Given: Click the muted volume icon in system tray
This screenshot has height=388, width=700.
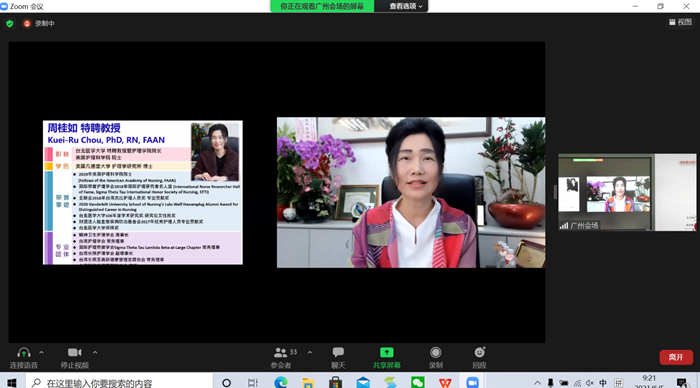Looking at the screenshot, I should click(x=590, y=383).
